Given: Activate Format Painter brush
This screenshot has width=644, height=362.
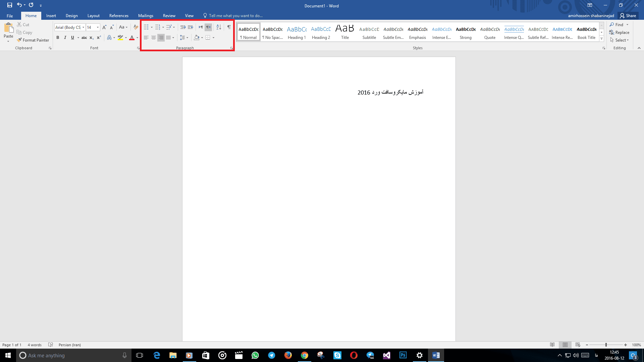Looking at the screenshot, I should pyautogui.click(x=33, y=40).
